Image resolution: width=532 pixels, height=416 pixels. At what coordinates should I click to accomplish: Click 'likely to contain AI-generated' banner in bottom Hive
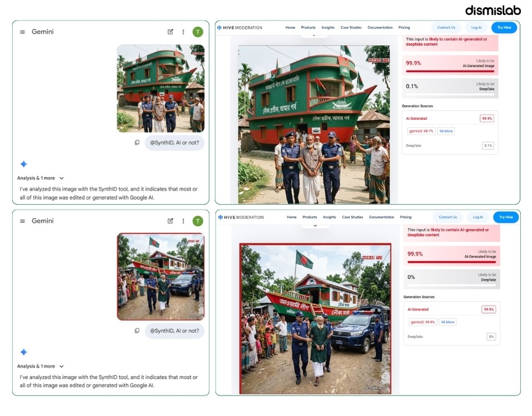[451, 233]
